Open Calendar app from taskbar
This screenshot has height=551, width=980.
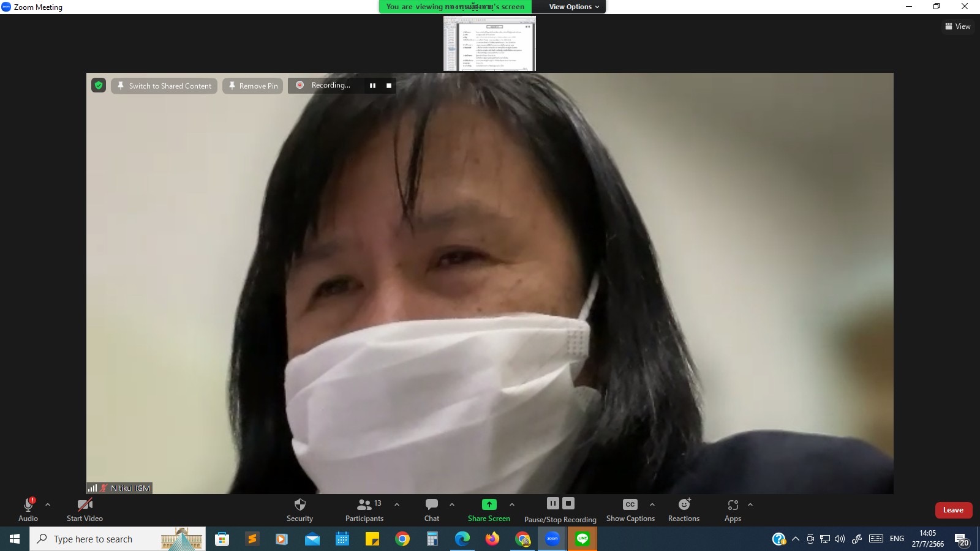click(x=342, y=539)
